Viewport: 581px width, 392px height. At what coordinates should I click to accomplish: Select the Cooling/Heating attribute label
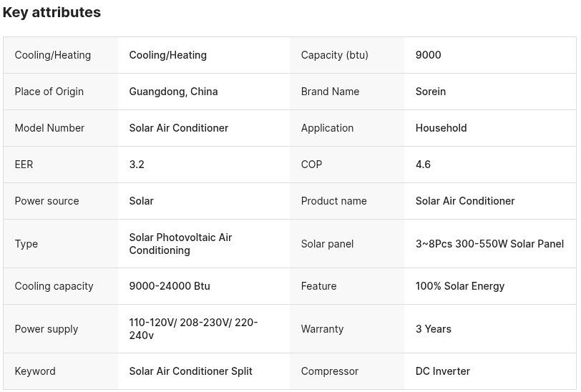[53, 55]
